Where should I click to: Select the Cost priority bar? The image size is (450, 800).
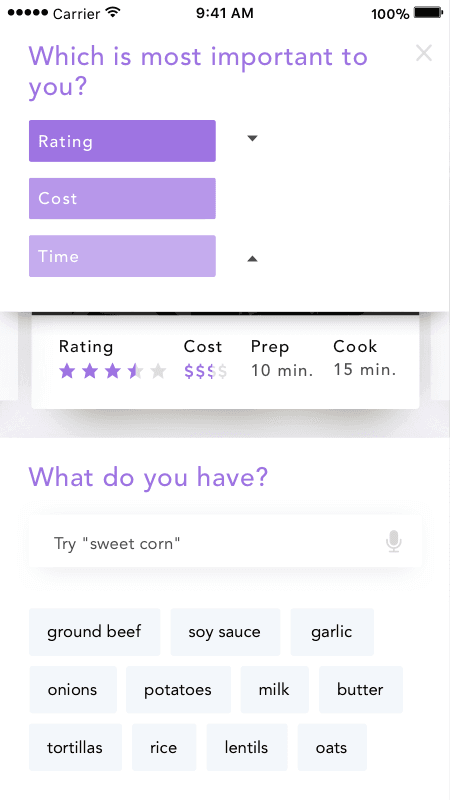click(x=122, y=198)
